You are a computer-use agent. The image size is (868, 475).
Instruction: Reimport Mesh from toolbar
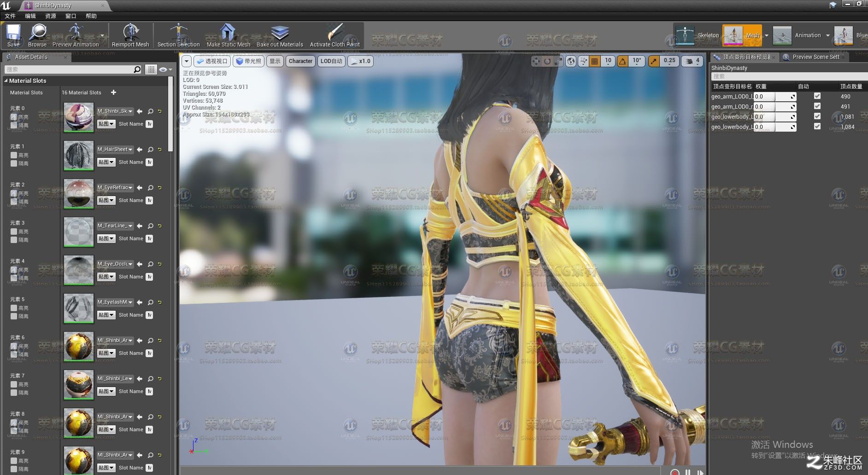click(x=130, y=35)
